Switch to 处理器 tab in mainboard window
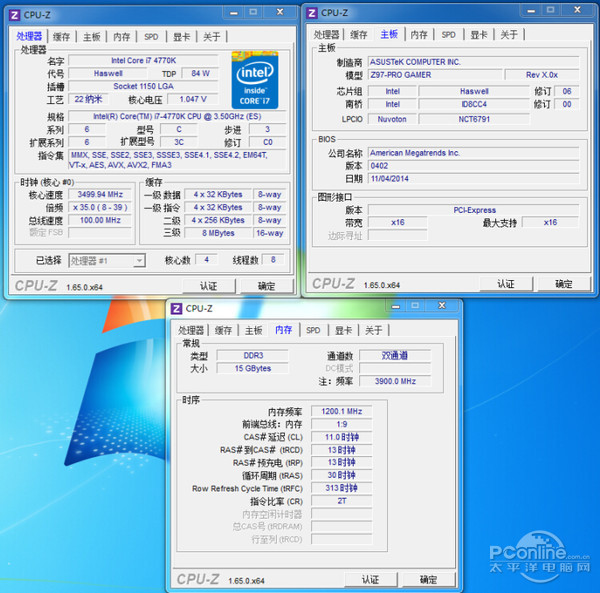The width and height of the screenshot is (600, 593). coord(326,35)
